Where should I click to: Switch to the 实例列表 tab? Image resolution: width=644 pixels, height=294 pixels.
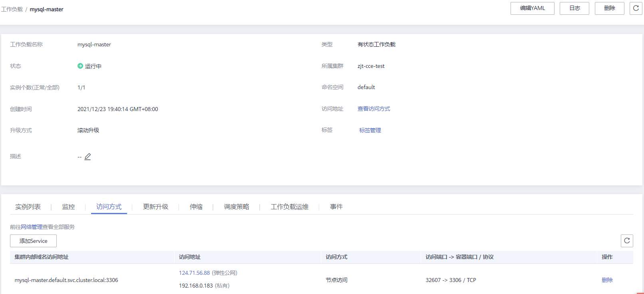(x=28, y=207)
